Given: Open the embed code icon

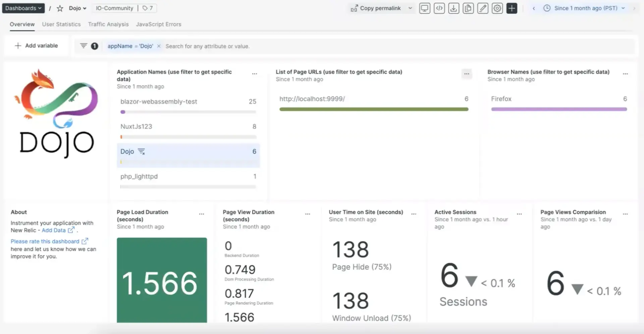Looking at the screenshot, I should coord(439,8).
